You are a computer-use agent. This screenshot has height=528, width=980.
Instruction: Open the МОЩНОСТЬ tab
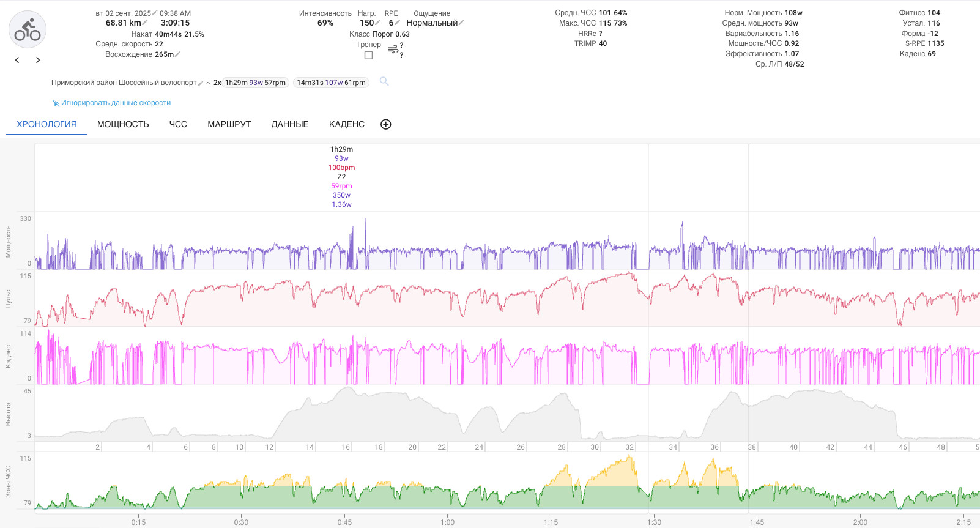(123, 124)
